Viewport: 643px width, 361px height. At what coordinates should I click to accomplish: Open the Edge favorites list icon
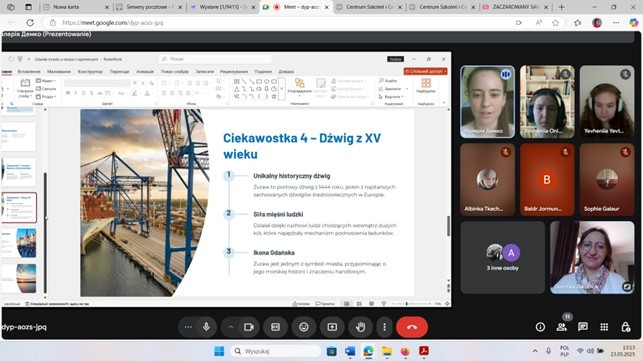click(577, 23)
